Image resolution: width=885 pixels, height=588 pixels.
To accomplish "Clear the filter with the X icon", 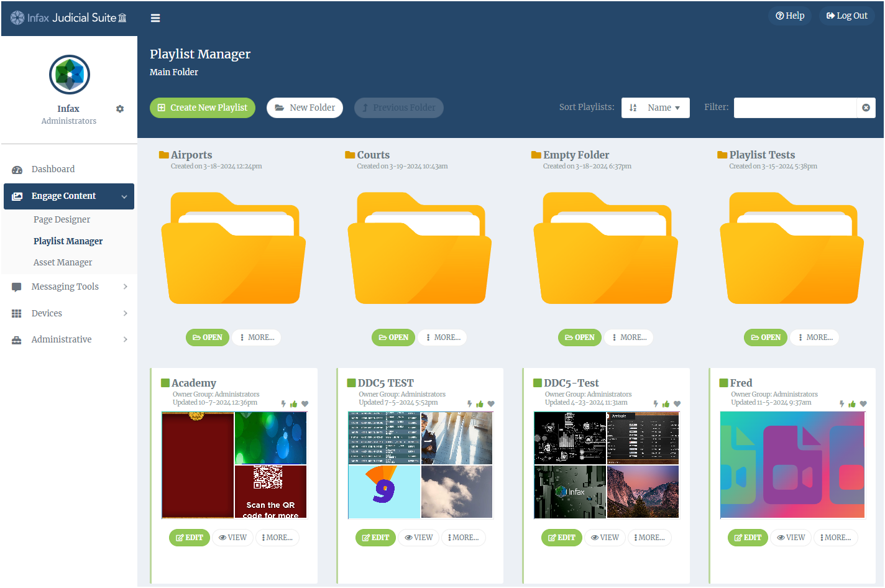I will (866, 108).
